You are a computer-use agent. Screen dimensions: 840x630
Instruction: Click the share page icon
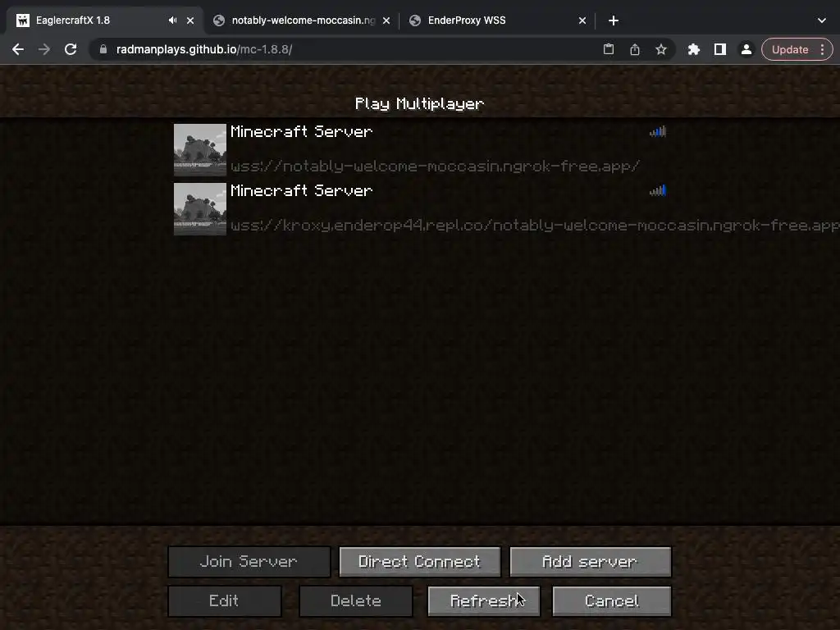click(635, 49)
